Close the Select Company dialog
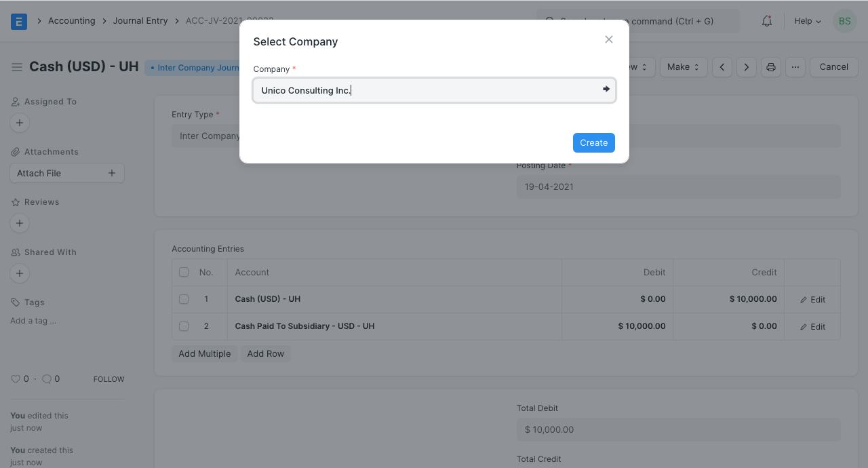Viewport: 868px width, 468px height. [609, 39]
